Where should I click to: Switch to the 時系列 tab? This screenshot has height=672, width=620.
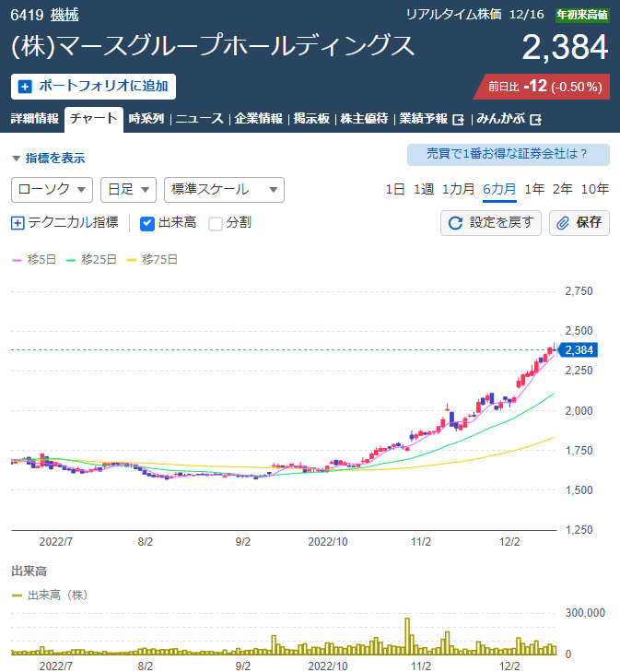pyautogui.click(x=146, y=119)
